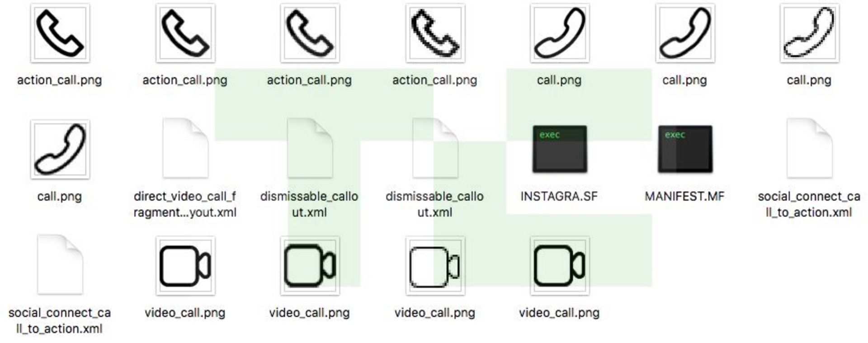Viewport: 868px width, 343px height.
Task: Select the pixelated call.png handset at the row end
Action: point(809,33)
